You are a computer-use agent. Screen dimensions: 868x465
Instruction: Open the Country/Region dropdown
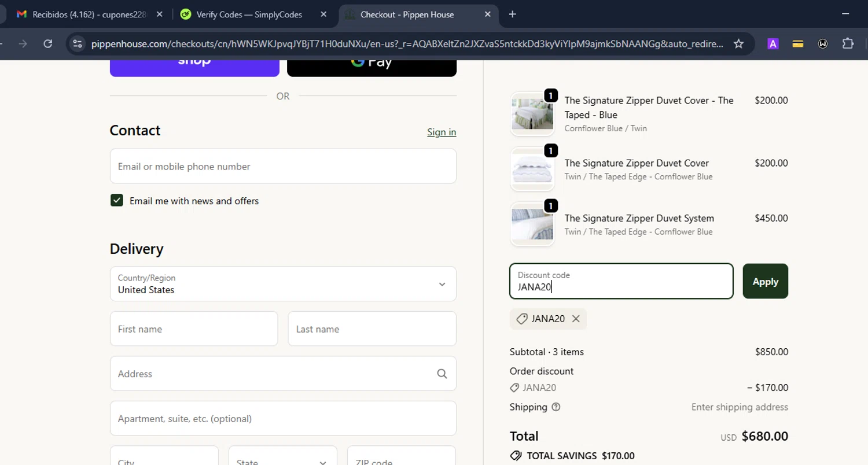283,284
